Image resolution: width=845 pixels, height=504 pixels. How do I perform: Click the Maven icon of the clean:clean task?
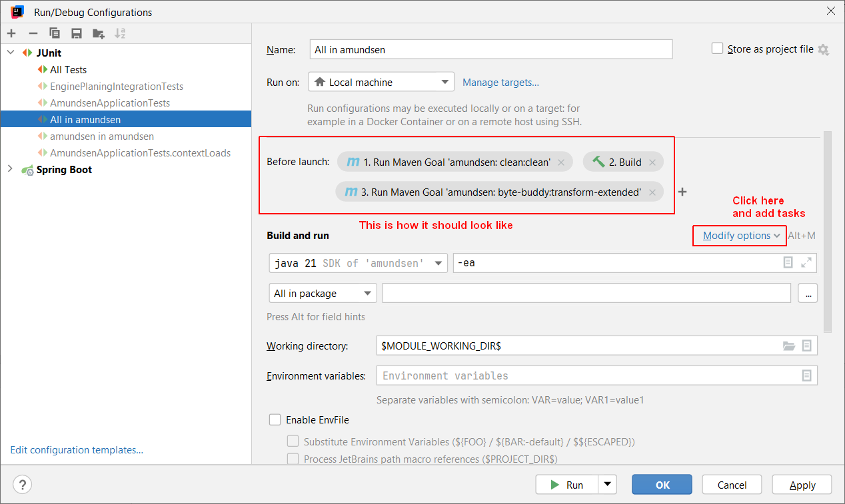[353, 162]
